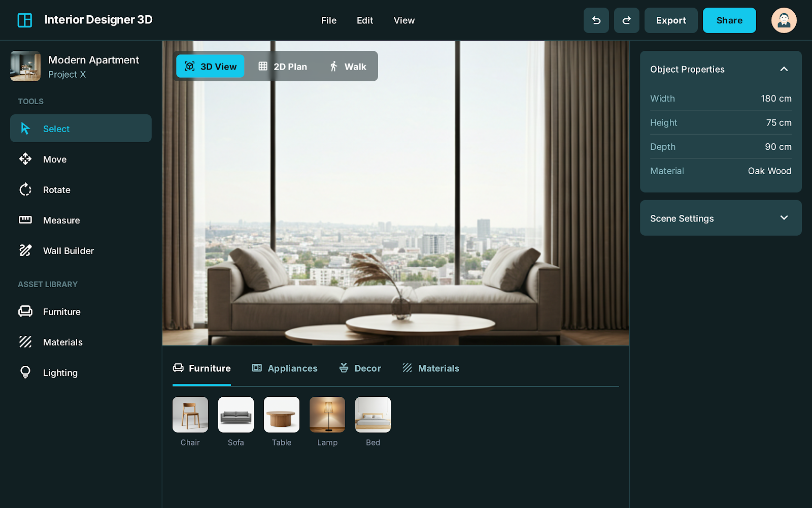
Task: Open the Wall Builder tool
Action: [x=68, y=250]
